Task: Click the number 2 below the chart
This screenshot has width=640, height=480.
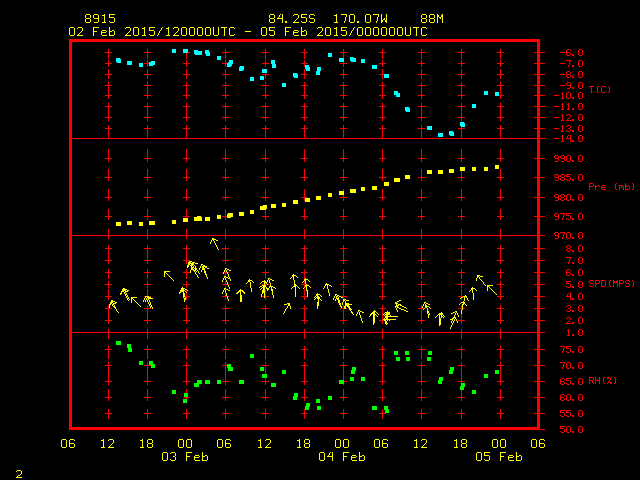Action: click(19, 474)
